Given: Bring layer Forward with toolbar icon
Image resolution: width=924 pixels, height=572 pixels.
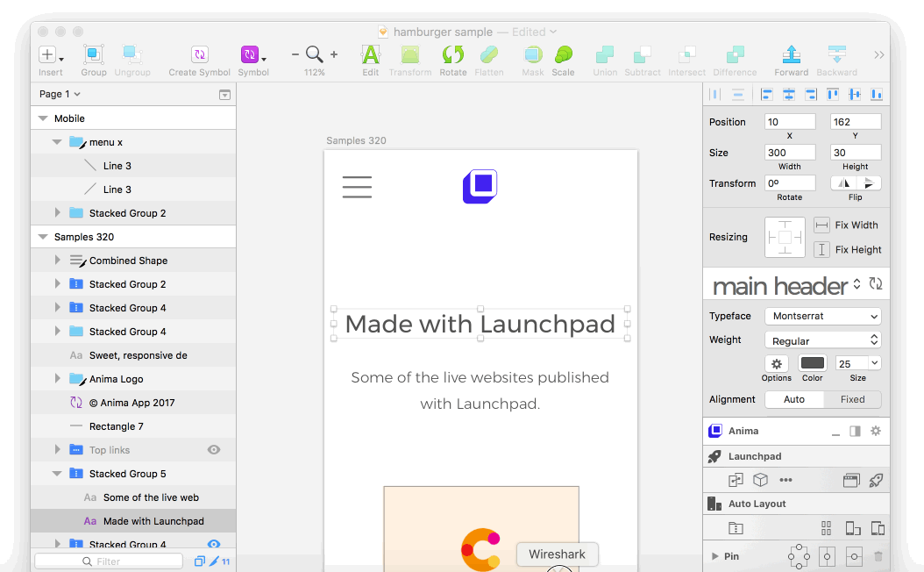Looking at the screenshot, I should [x=791, y=55].
